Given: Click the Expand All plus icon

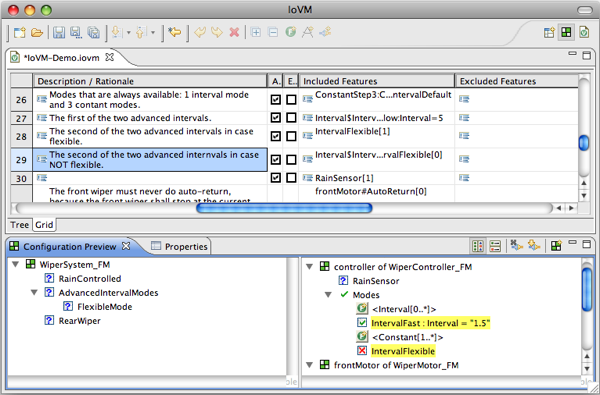Looking at the screenshot, I should pyautogui.click(x=256, y=33).
